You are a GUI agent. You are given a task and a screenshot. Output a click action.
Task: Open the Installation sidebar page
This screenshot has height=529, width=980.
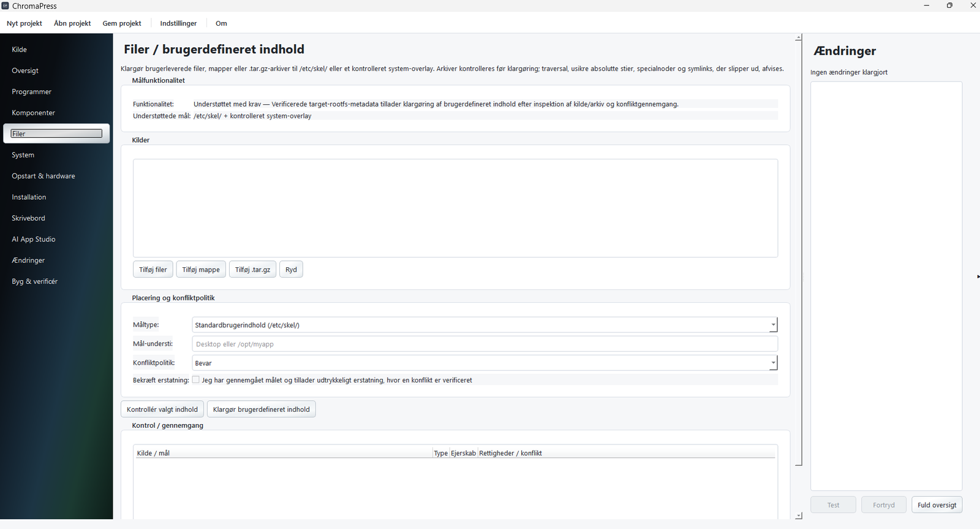(x=56, y=197)
